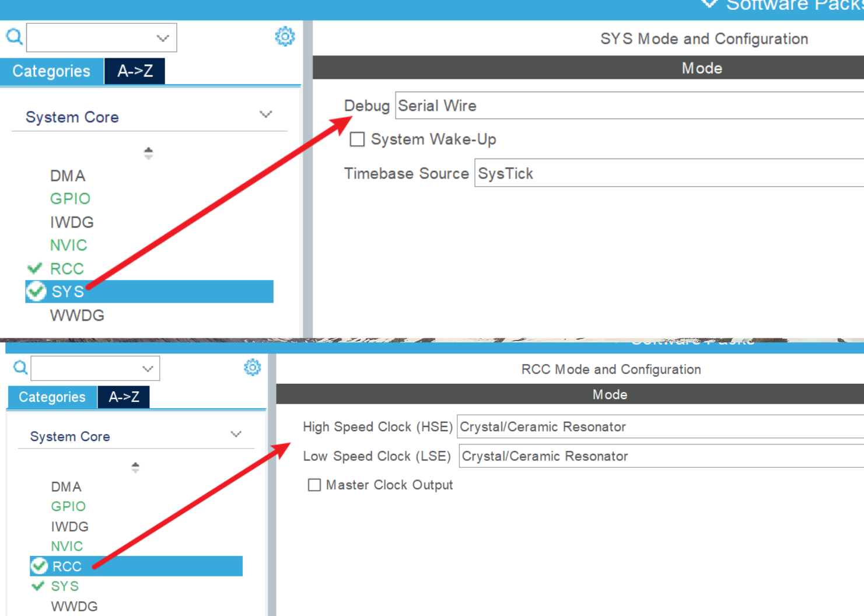Expand the Software Packs menu chevron at top
This screenshot has width=864, height=616.
coord(709,3)
